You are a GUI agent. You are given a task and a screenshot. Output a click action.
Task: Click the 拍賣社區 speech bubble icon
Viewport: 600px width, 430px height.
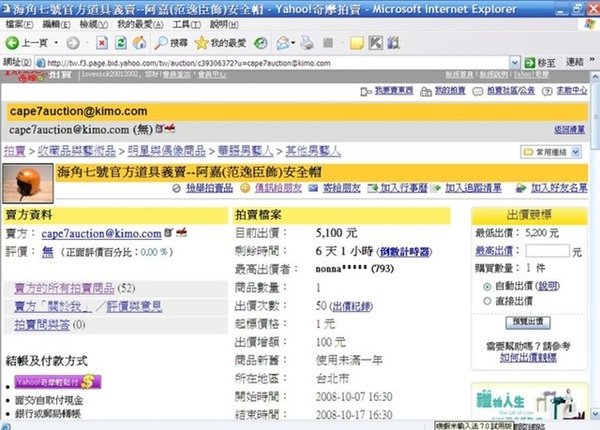point(478,91)
